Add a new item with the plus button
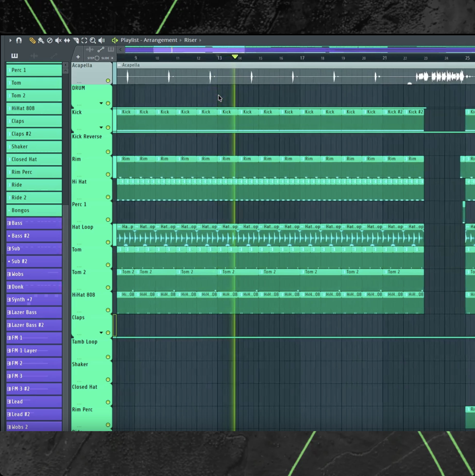 [78, 57]
